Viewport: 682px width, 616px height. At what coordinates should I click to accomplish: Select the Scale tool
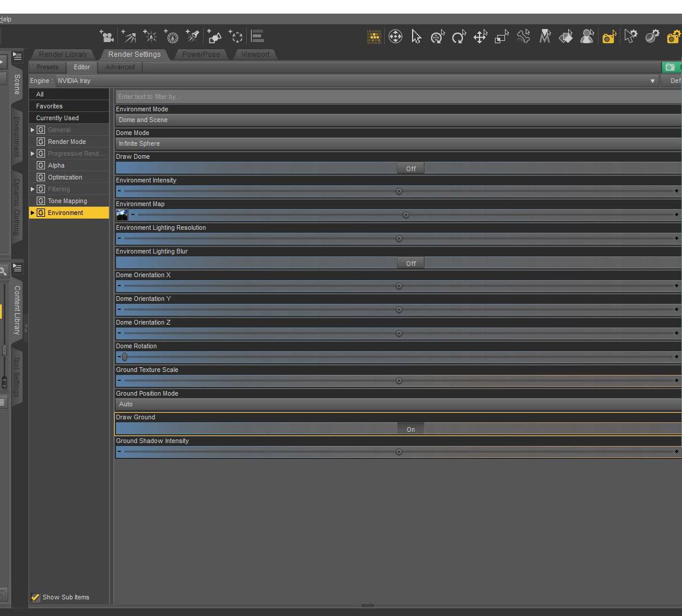click(x=501, y=37)
